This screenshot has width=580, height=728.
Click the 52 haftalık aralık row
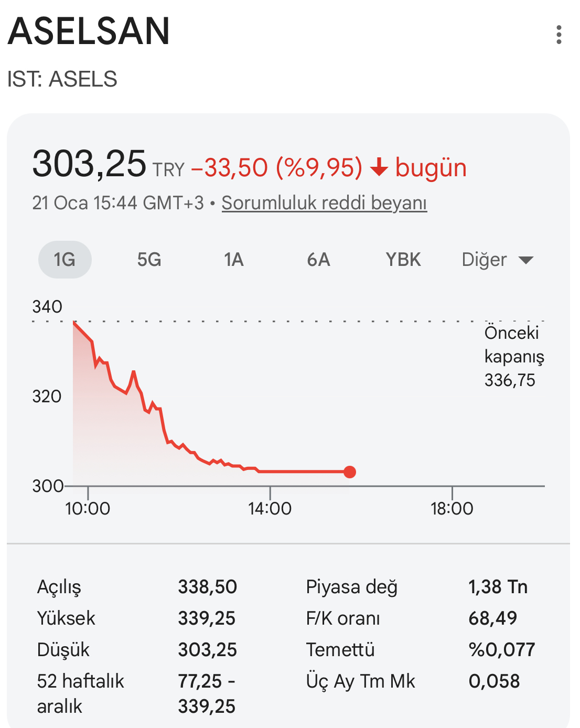pos(80,693)
